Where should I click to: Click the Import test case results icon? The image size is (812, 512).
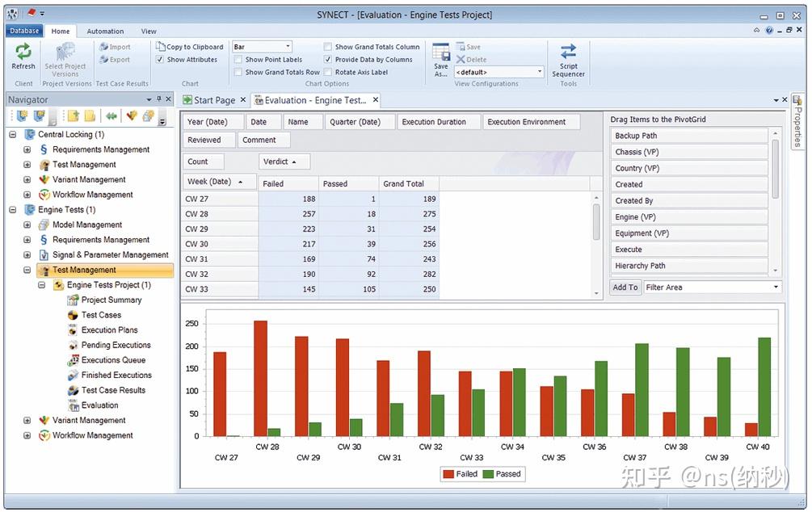click(x=103, y=47)
